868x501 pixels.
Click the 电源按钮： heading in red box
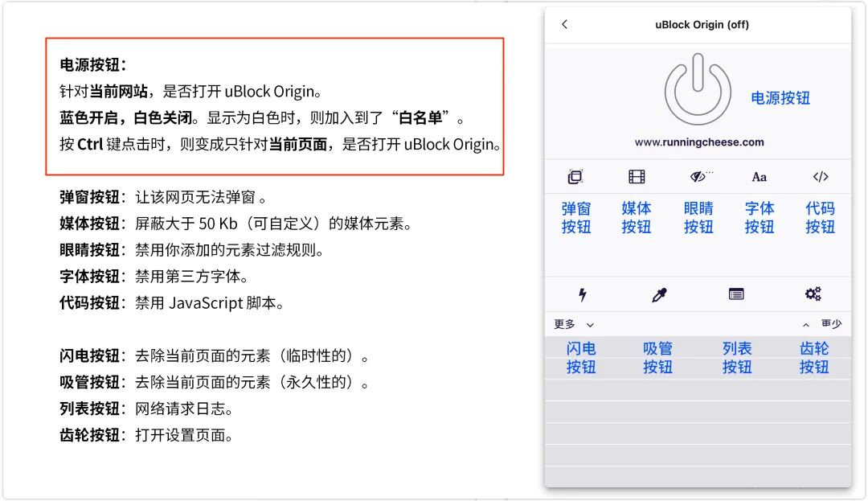coord(93,65)
